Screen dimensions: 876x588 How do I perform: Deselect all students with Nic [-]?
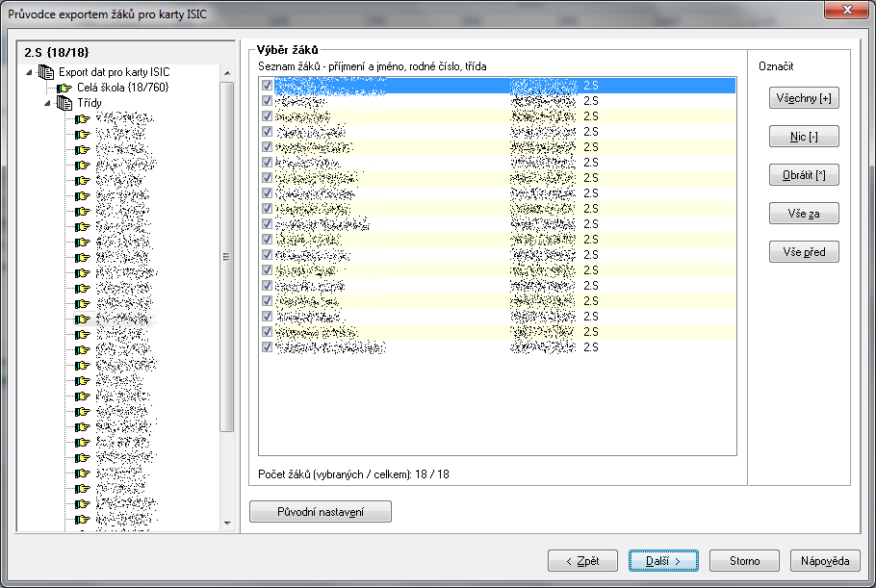click(x=804, y=137)
